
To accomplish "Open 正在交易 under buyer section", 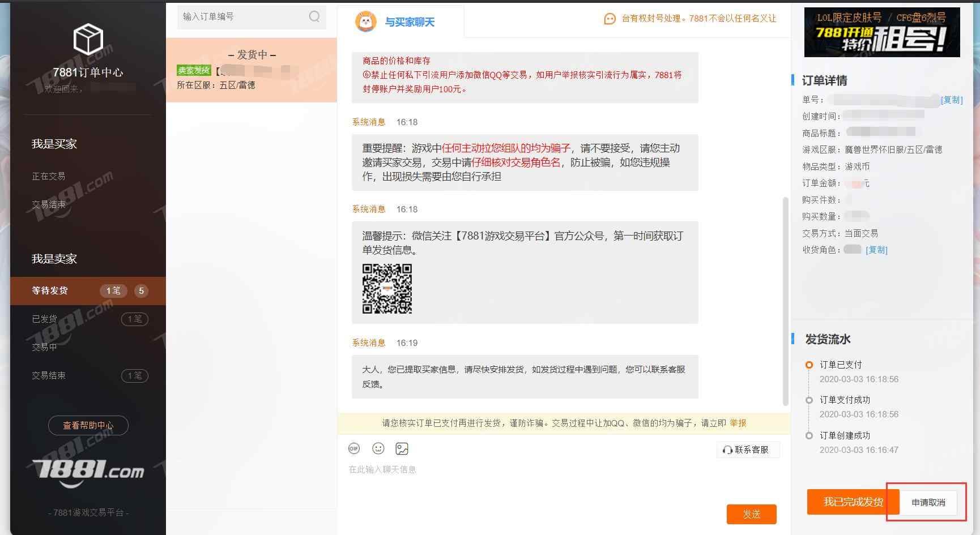I will [49, 176].
